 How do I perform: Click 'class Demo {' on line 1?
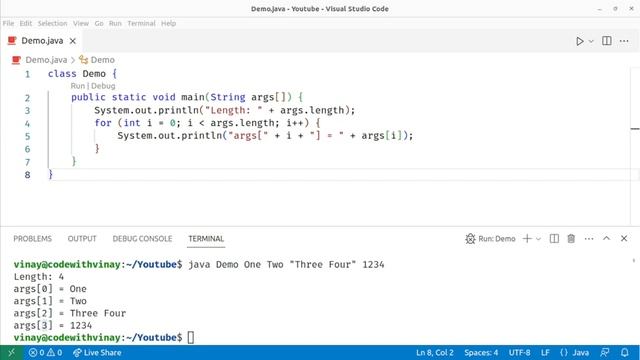point(82,74)
